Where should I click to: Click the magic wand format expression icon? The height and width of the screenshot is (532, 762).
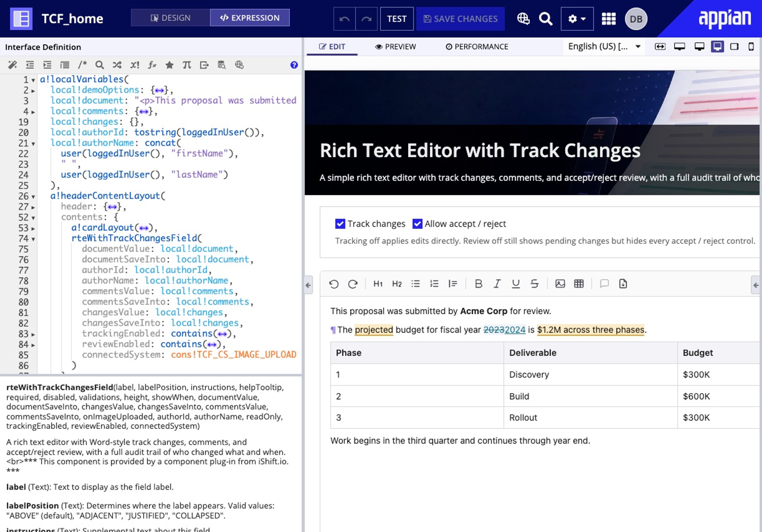pos(12,65)
